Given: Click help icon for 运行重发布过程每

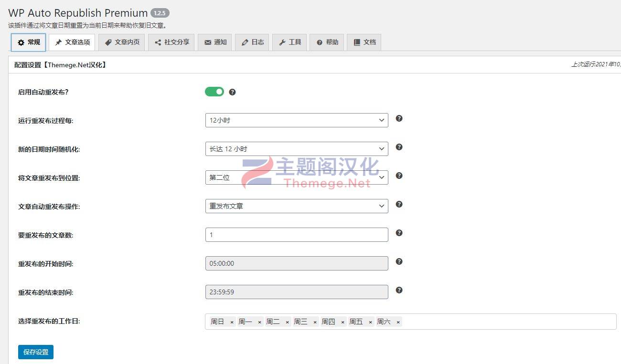Looking at the screenshot, I should (399, 118).
